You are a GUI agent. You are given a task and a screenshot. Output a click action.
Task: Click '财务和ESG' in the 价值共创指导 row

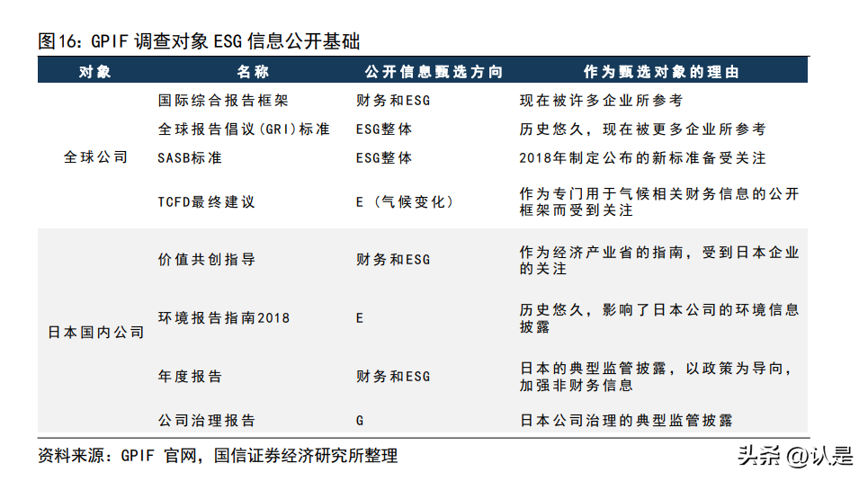tap(393, 260)
